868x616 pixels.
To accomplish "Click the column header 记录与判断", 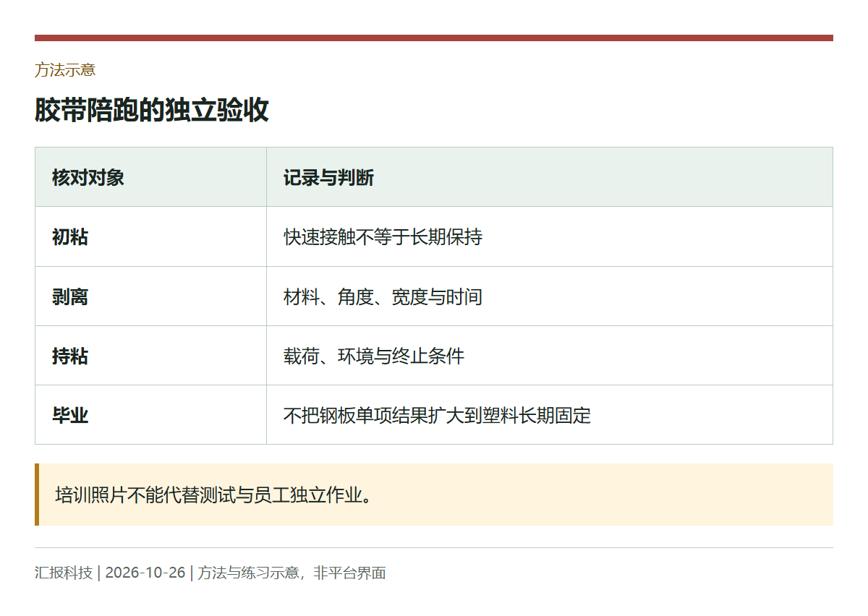I will (550, 177).
